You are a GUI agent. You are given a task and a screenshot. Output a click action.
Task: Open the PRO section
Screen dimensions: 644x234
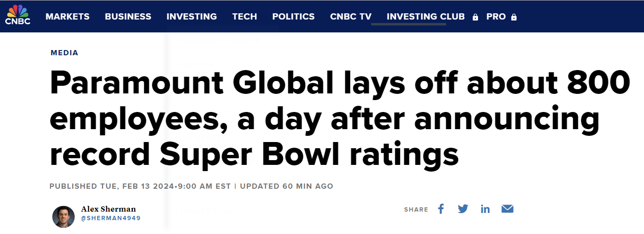pos(496,17)
